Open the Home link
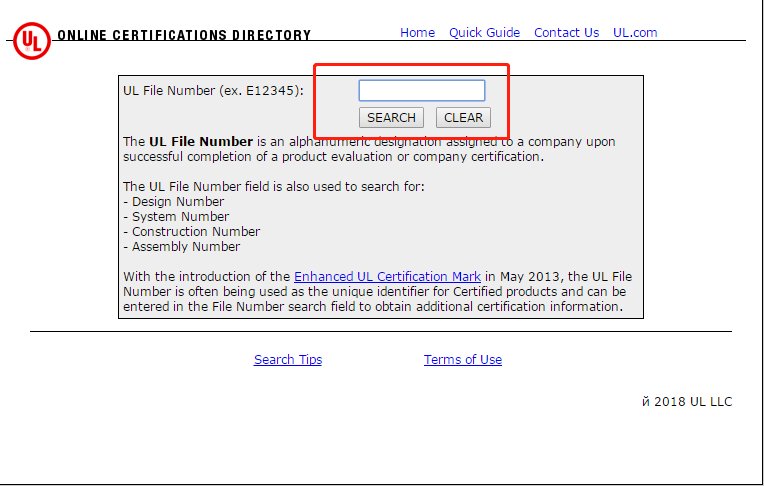 click(417, 33)
